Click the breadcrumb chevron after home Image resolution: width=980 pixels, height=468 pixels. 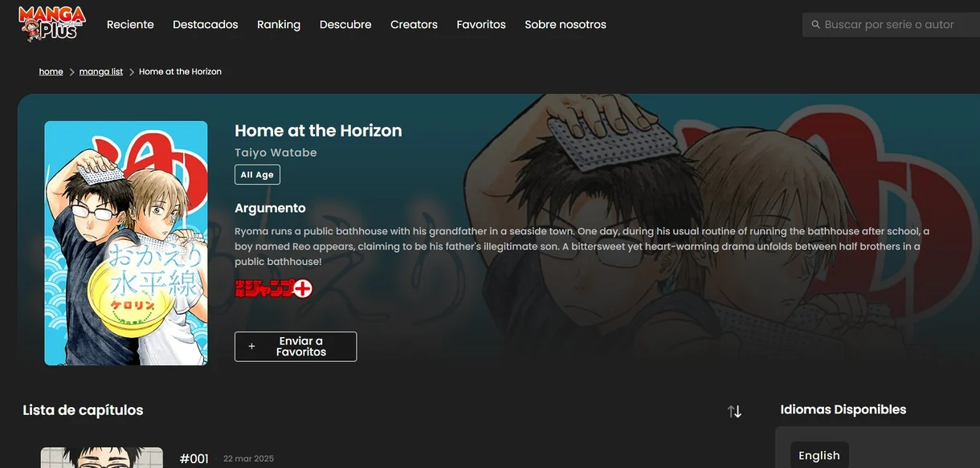[71, 72]
